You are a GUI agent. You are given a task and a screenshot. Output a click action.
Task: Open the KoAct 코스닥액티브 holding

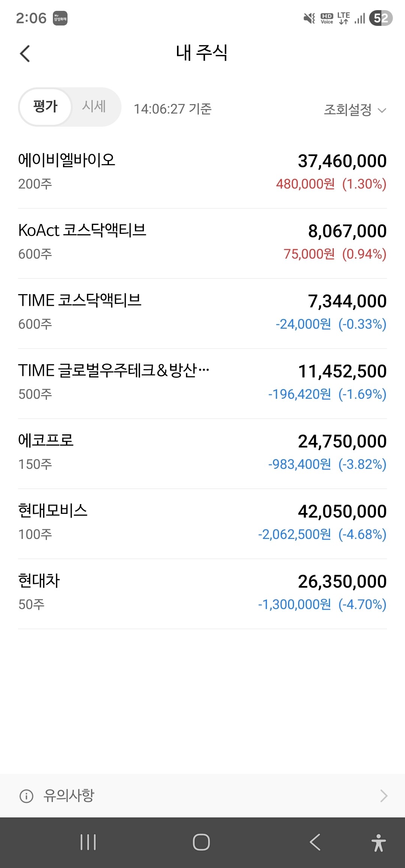[x=202, y=243]
